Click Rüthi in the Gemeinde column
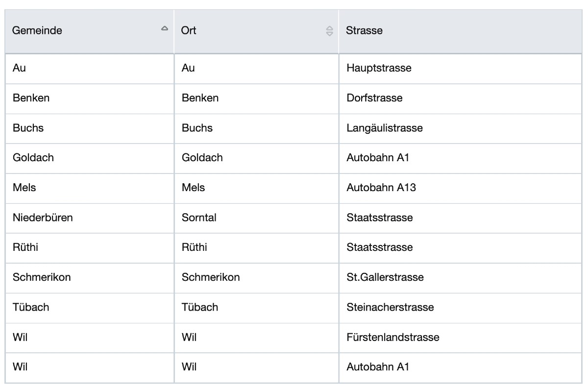588x392 pixels. tap(25, 247)
